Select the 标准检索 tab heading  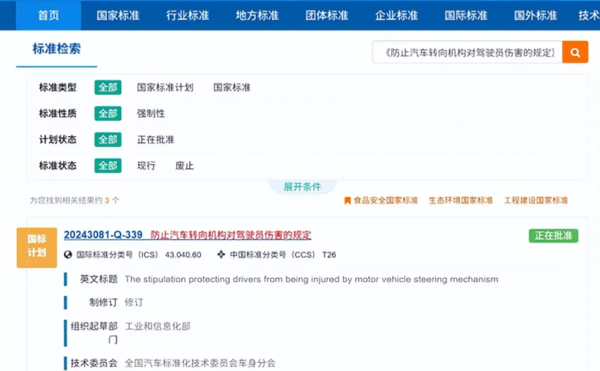[x=57, y=49]
